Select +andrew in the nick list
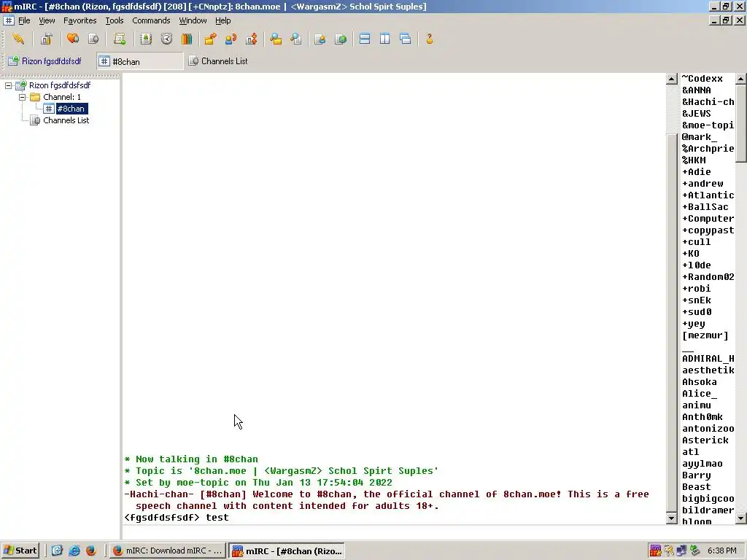This screenshot has width=747, height=560. coord(703,184)
